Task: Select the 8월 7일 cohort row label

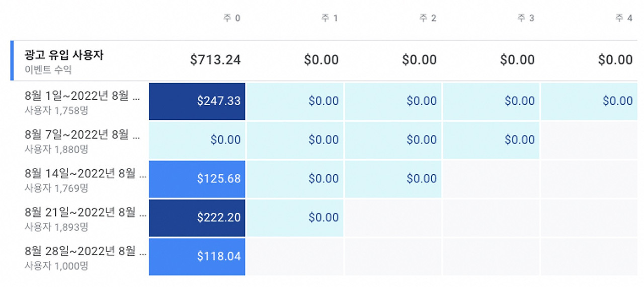Action: click(x=83, y=134)
